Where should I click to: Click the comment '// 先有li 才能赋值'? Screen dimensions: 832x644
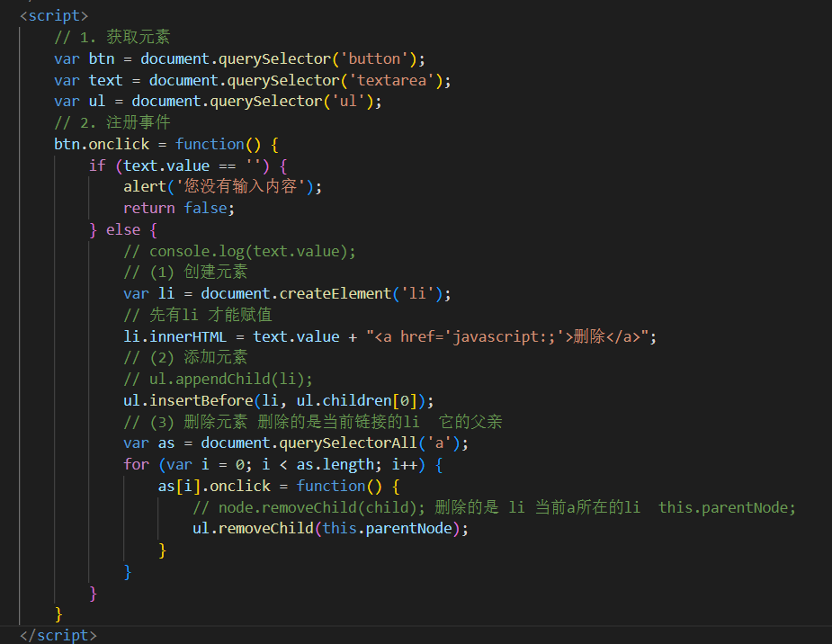coord(197,315)
